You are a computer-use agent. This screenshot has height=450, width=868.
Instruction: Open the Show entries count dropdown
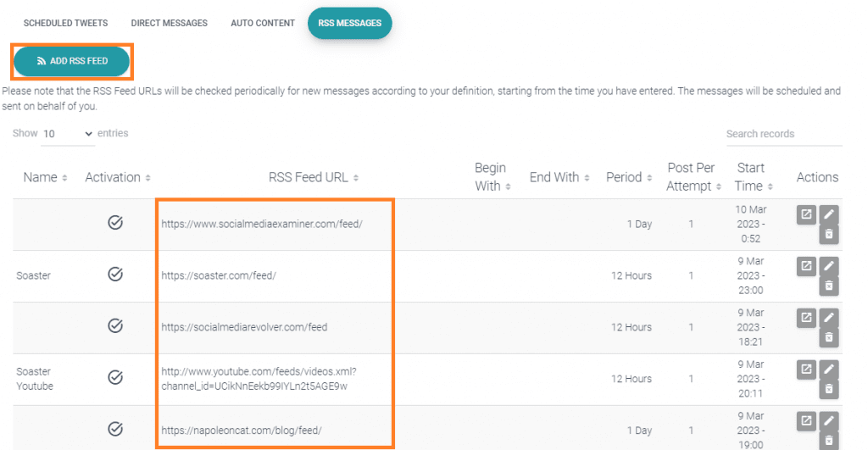click(x=68, y=134)
